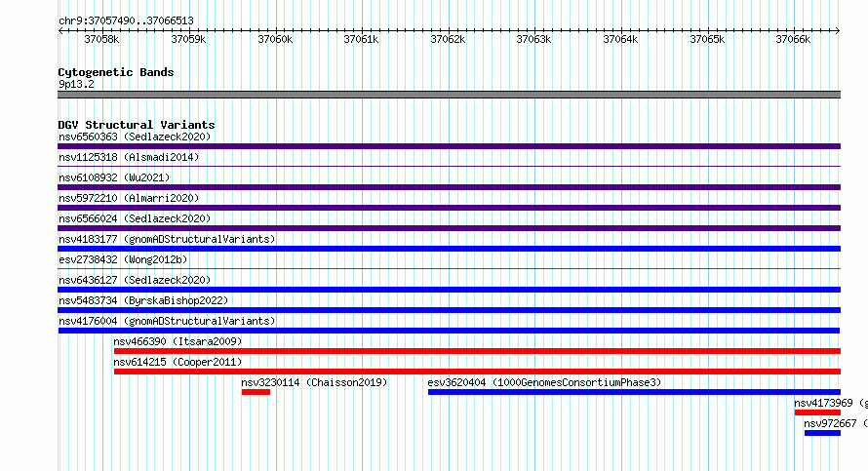Viewport: 868px width, 471px height.
Task: Click the nsv6108932 (Wu2021) label
Action: [x=114, y=177]
